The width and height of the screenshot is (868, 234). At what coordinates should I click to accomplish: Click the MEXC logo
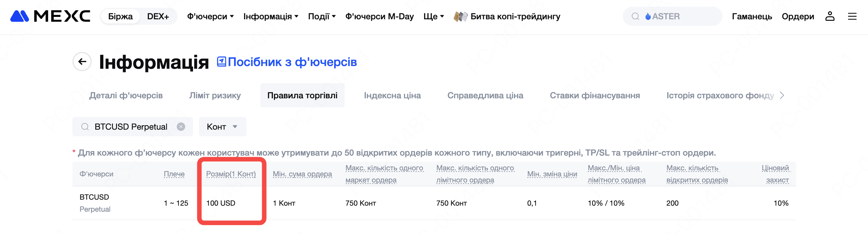(x=50, y=16)
